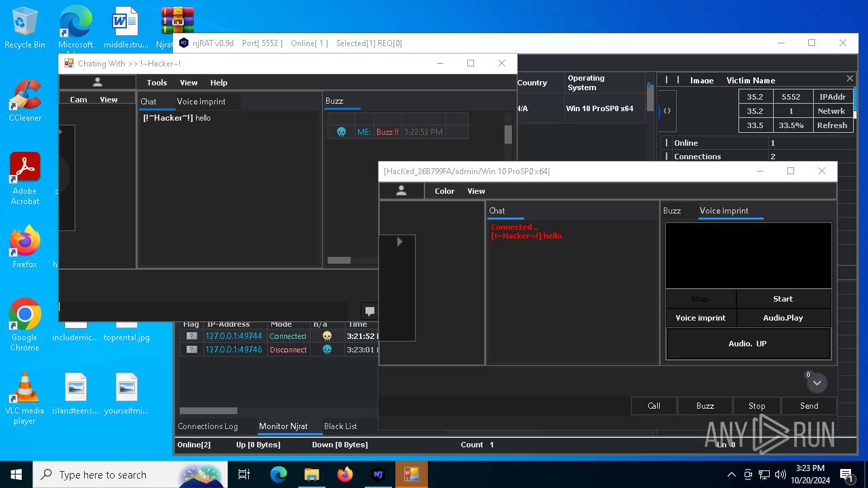
Task: Click the Call button
Action: pyautogui.click(x=654, y=406)
